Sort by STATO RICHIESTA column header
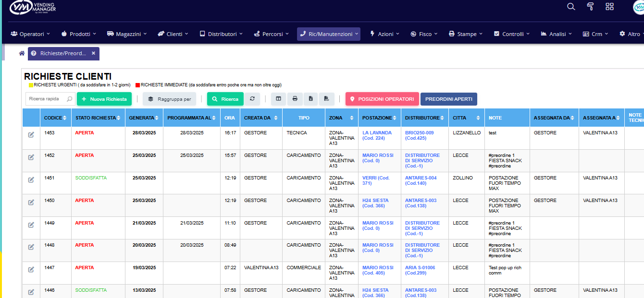The image size is (644, 298). pos(98,118)
